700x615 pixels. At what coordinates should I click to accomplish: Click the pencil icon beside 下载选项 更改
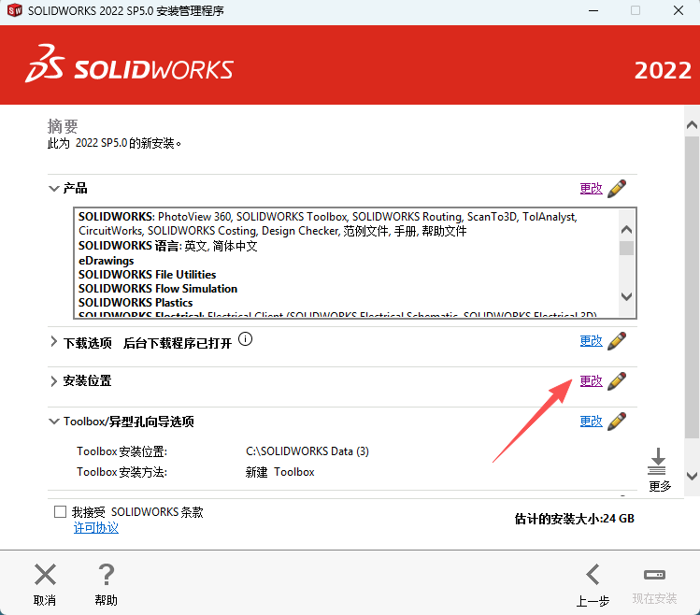point(617,341)
